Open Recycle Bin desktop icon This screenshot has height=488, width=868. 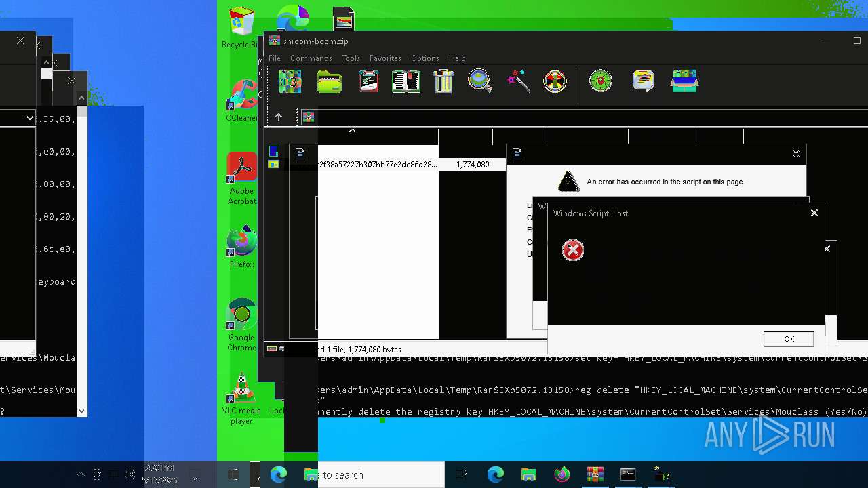tap(241, 28)
